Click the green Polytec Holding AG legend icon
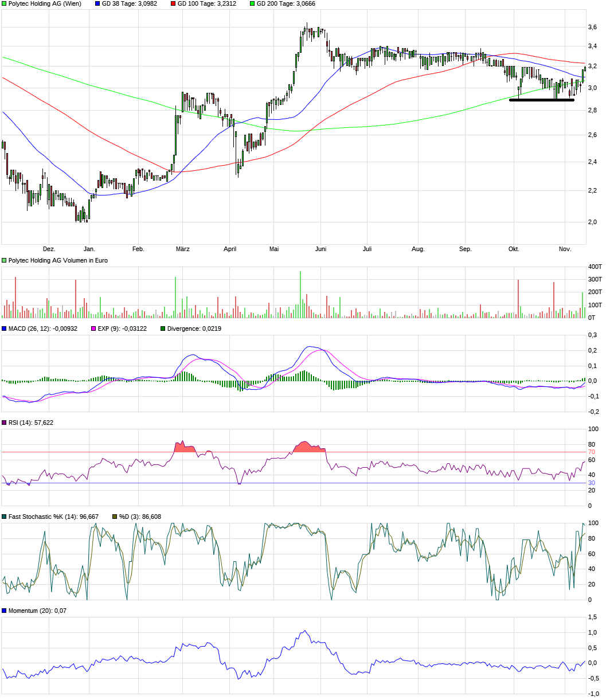The width and height of the screenshot is (610, 700). [x=4, y=4]
